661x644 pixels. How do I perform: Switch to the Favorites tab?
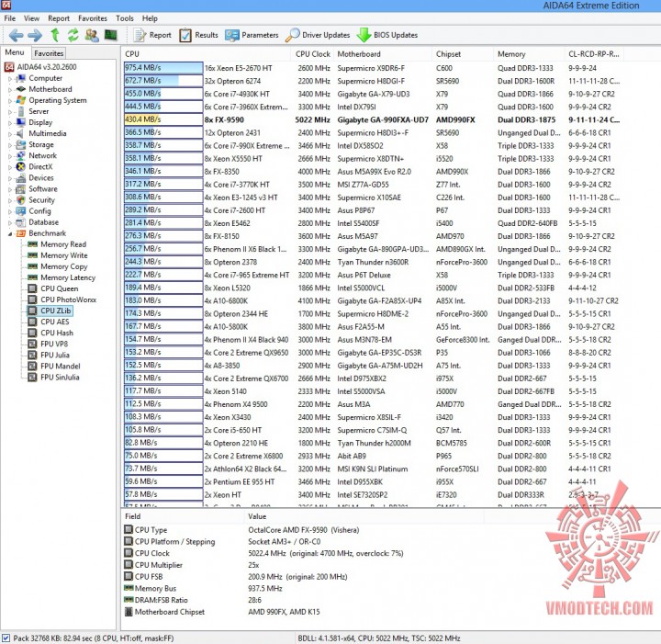[49, 53]
